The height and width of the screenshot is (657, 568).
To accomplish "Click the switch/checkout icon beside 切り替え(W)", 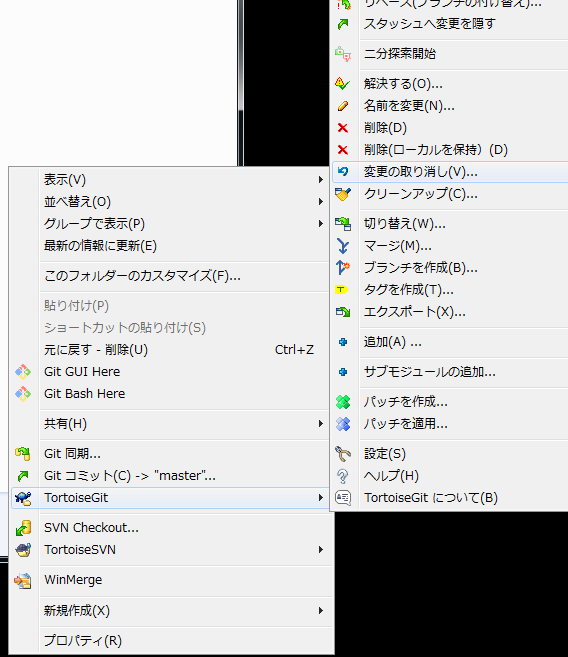I will (343, 224).
